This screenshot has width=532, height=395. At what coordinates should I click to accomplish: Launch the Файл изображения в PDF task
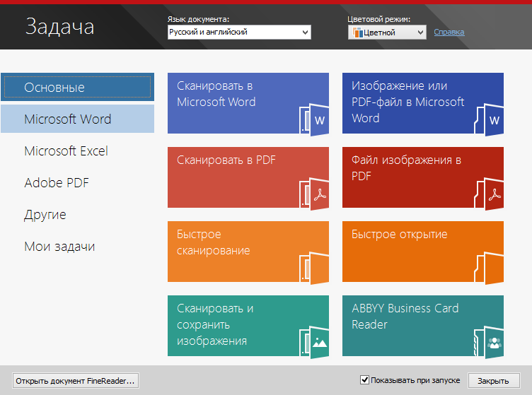click(x=423, y=177)
